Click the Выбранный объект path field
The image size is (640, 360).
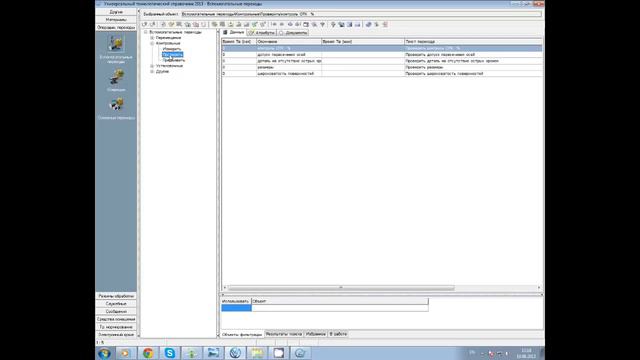tap(361, 14)
